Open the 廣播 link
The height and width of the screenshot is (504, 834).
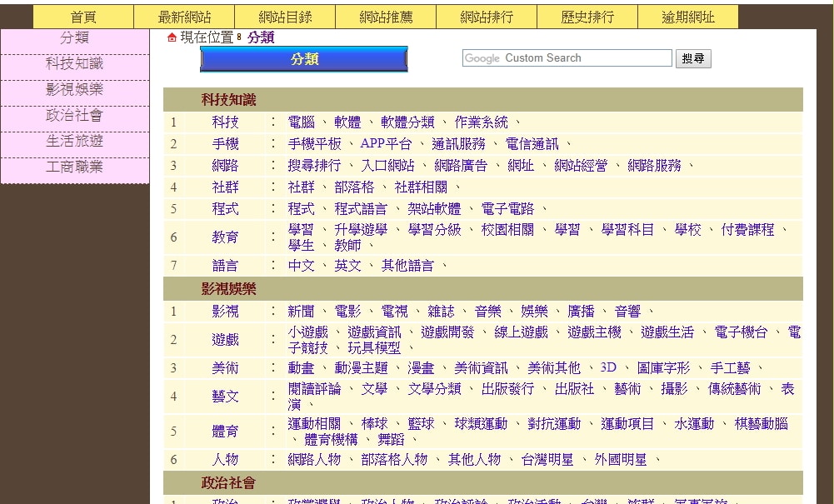[581, 312]
